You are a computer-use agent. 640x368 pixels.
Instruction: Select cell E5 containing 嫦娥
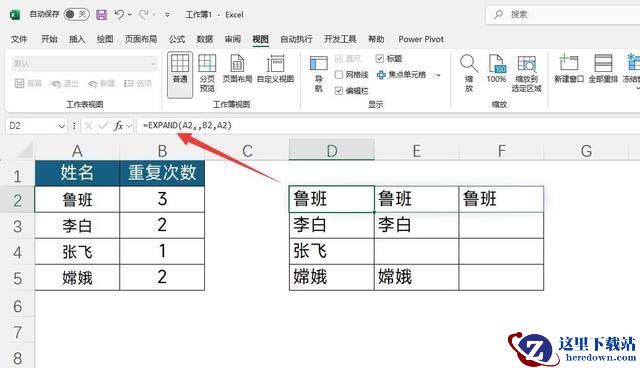[416, 278]
